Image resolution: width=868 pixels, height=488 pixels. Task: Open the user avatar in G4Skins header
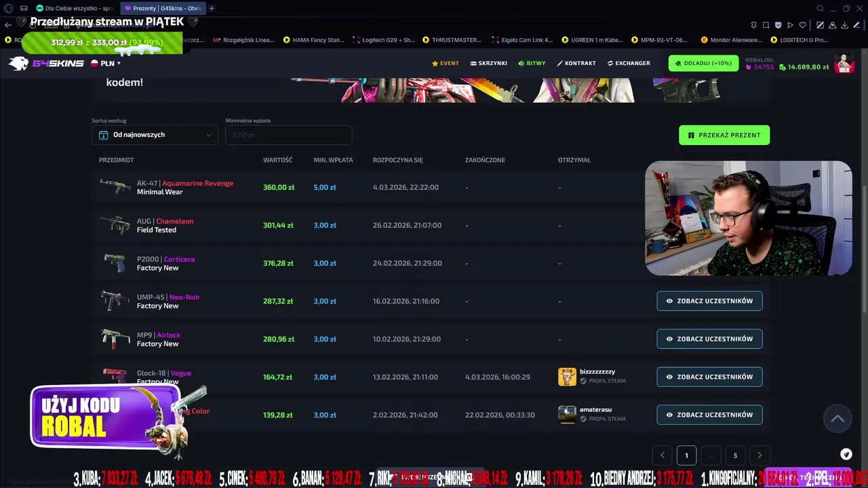click(x=844, y=63)
